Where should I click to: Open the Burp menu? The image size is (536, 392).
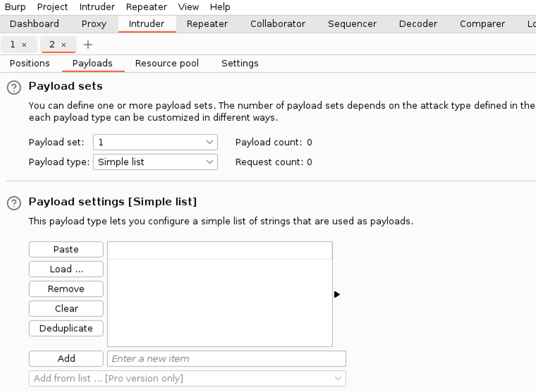15,7
